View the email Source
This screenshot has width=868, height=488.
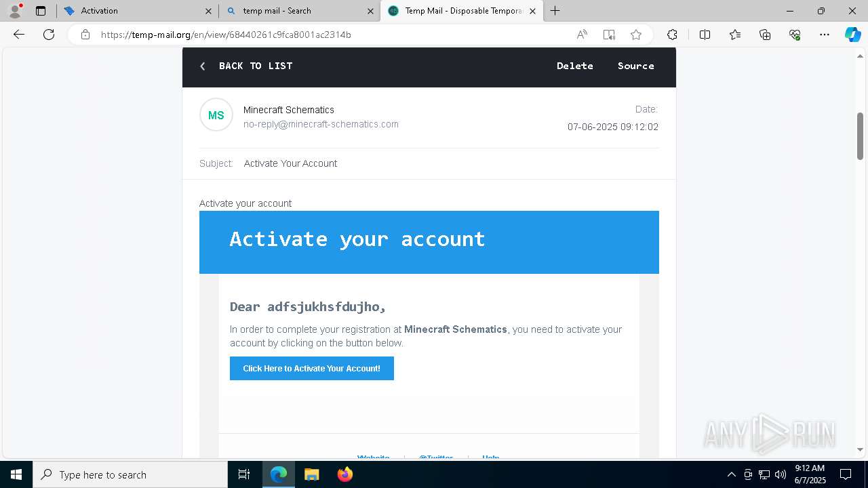pyautogui.click(x=636, y=66)
